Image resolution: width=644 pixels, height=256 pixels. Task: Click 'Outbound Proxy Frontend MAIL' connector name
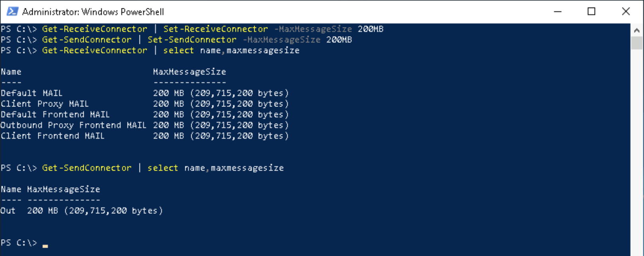point(73,126)
